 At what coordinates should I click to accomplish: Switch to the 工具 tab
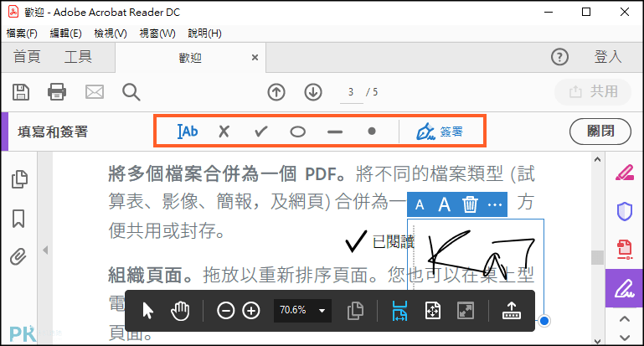78,57
